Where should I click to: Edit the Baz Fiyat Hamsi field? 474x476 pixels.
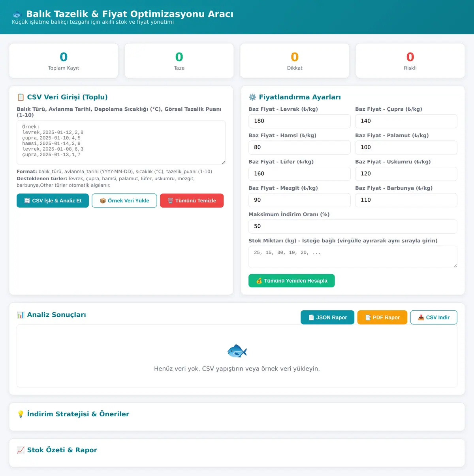point(299,147)
